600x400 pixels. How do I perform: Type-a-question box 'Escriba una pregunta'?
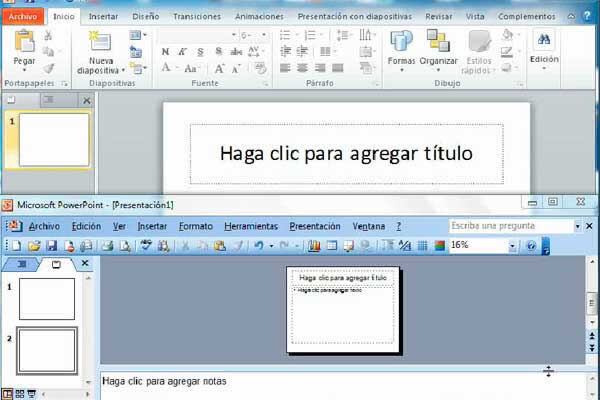click(x=508, y=226)
